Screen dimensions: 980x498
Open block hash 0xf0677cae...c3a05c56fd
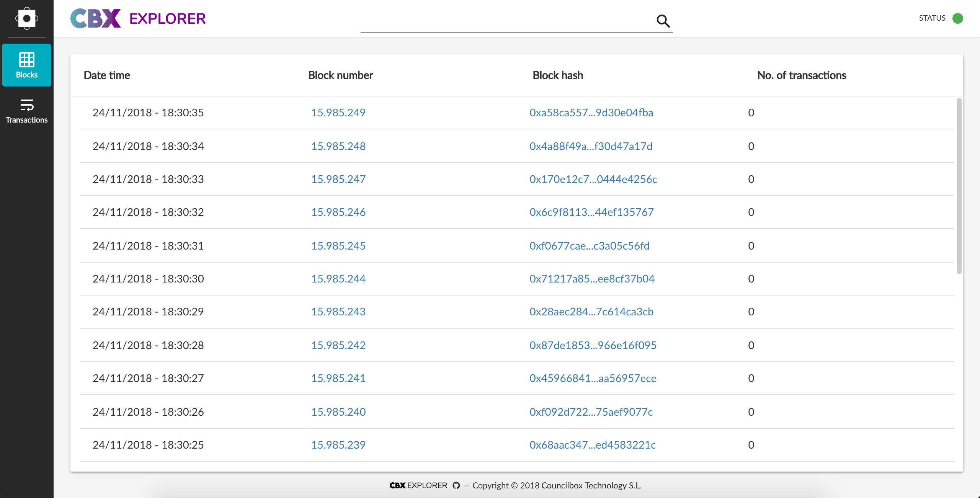(589, 246)
